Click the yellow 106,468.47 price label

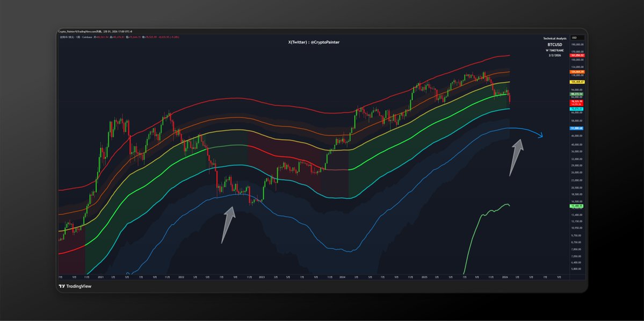click(577, 82)
